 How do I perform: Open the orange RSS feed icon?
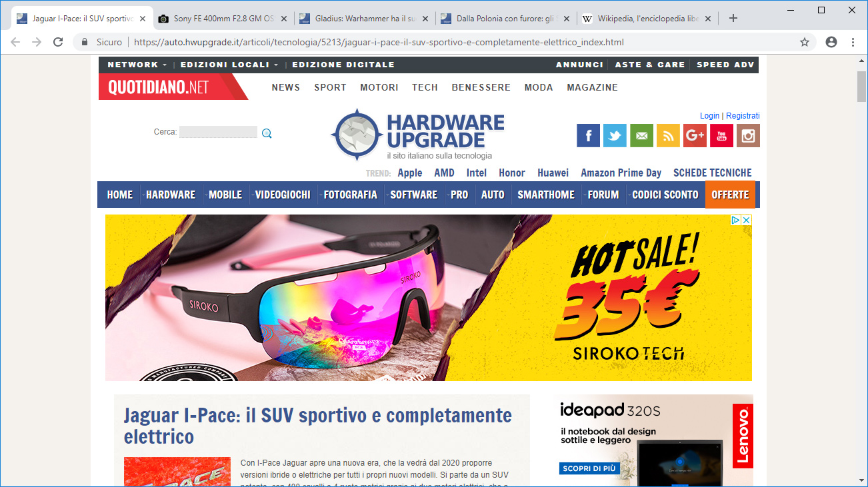[x=668, y=136]
